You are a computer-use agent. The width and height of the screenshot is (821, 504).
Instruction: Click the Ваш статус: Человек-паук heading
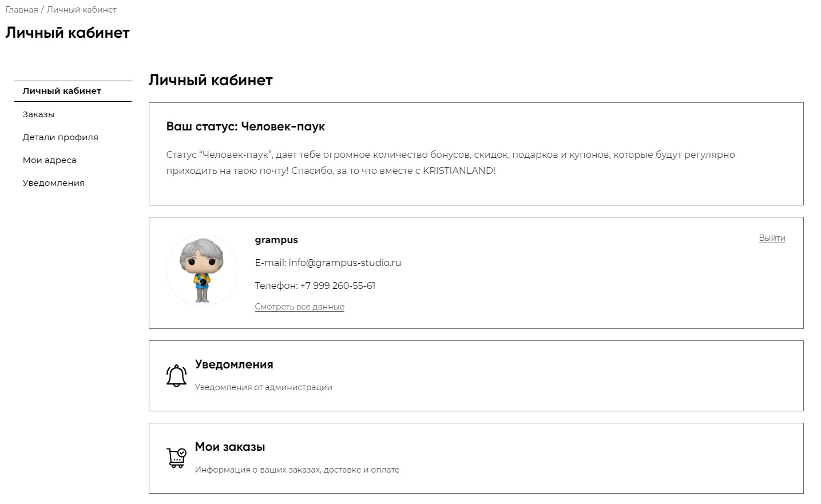pos(245,126)
